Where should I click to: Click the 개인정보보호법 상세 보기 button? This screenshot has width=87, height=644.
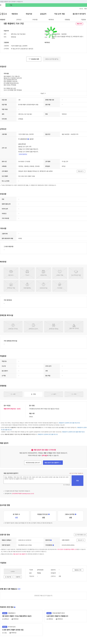point(33,463)
